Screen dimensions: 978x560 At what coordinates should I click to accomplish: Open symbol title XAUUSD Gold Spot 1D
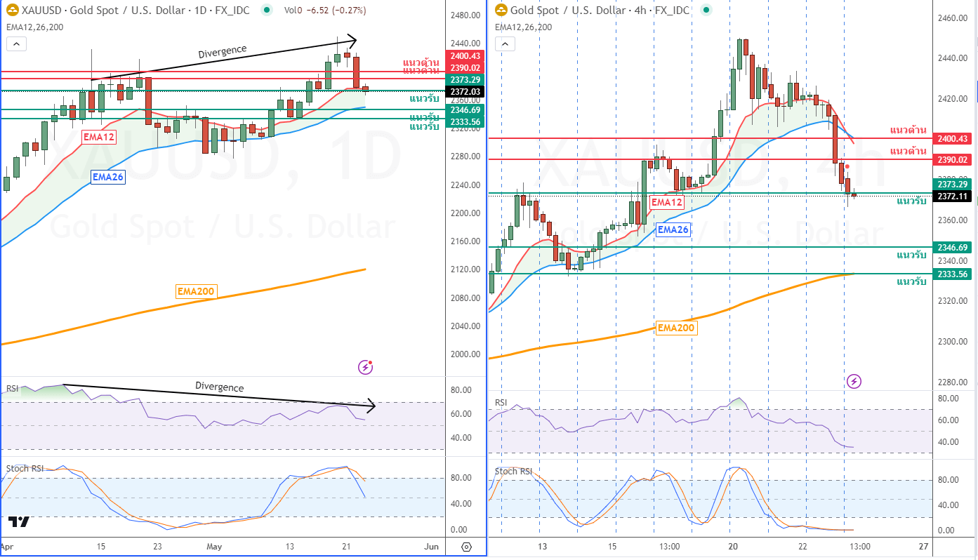click(x=135, y=11)
